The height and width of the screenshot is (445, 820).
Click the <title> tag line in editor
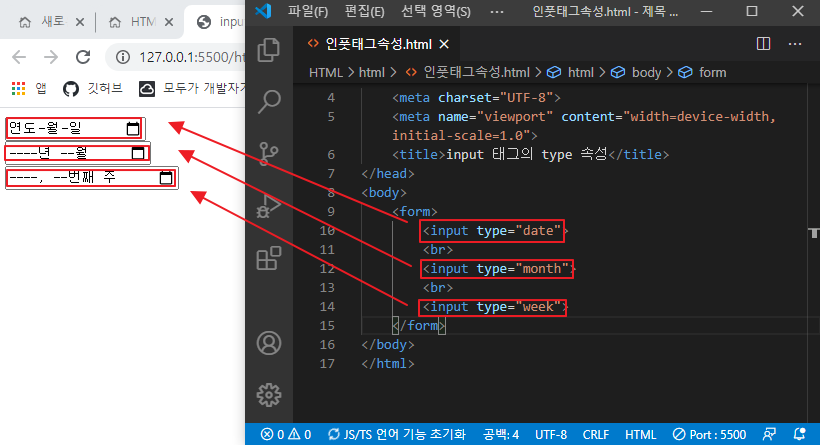point(530,155)
